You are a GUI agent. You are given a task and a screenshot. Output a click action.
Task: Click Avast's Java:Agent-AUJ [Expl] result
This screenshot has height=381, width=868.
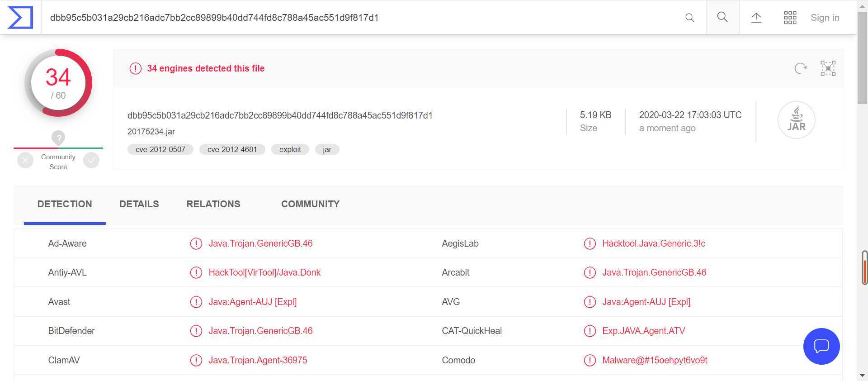(253, 302)
